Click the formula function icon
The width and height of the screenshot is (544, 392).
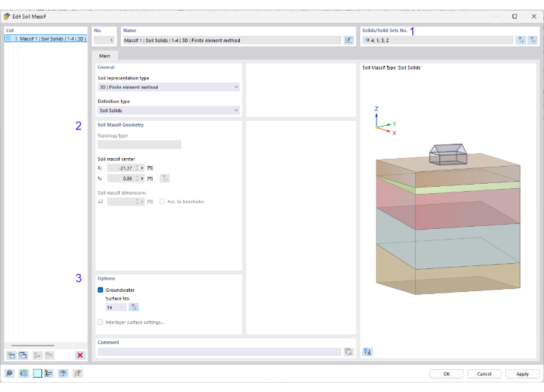[x=78, y=373]
